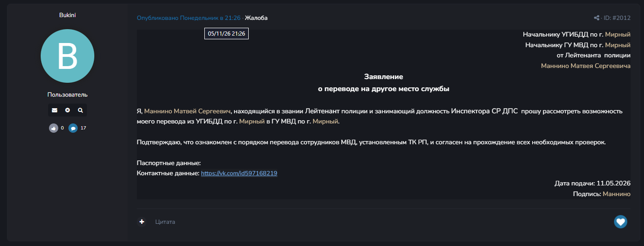
Task: Click the Пользователь rank label
Action: [x=67, y=95]
